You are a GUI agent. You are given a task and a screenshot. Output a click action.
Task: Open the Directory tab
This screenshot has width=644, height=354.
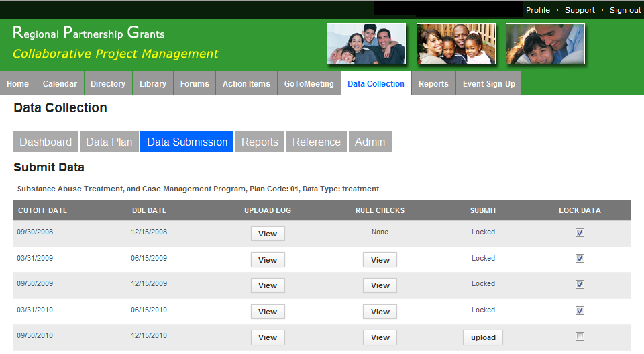tap(108, 83)
